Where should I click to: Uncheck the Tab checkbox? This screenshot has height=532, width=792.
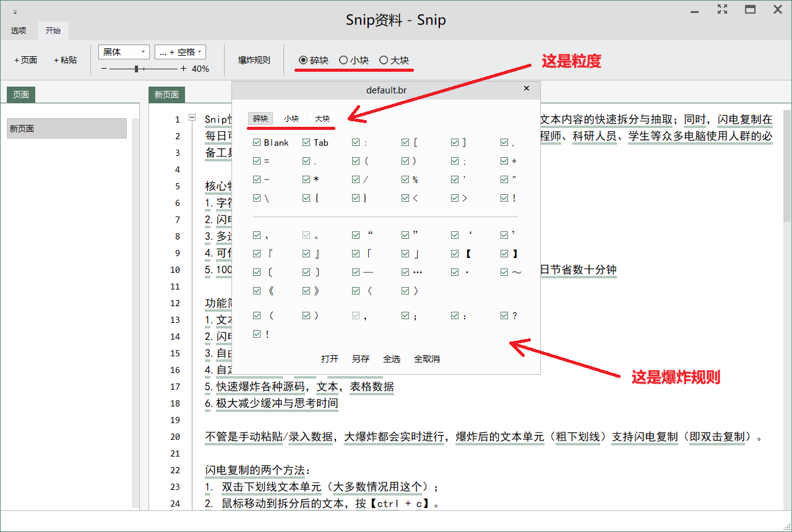coord(306,142)
